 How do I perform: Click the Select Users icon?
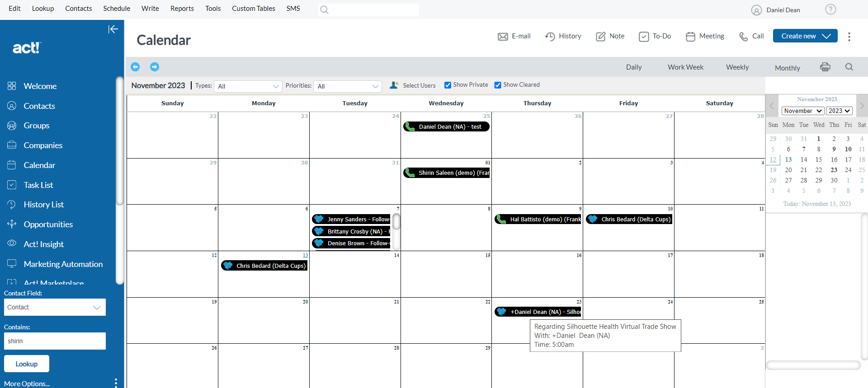[x=394, y=85]
